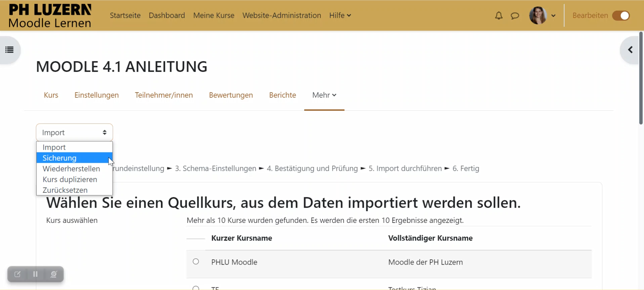Choose Import in the dropdown list
The width and height of the screenshot is (644, 290).
(74, 147)
